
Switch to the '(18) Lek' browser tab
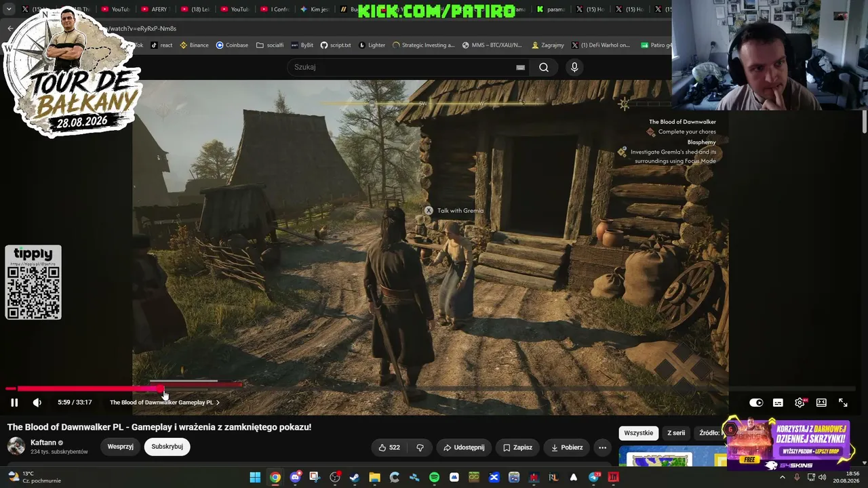[x=195, y=9]
